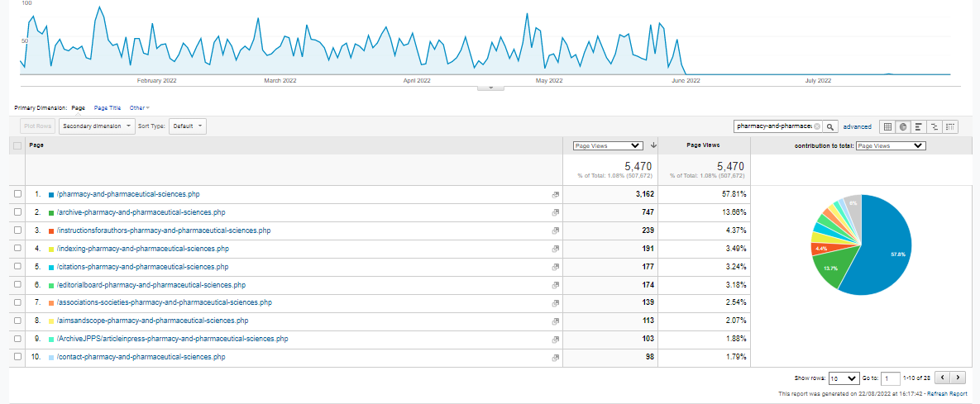Click the advanced filter link
The width and height of the screenshot is (980, 404).
click(857, 126)
